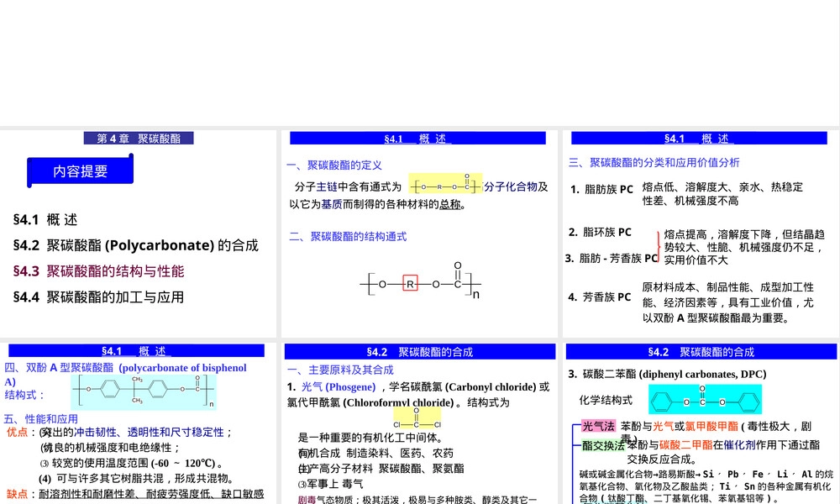Click blue text '1. 光气 (Phosgene)'

tap(331, 386)
